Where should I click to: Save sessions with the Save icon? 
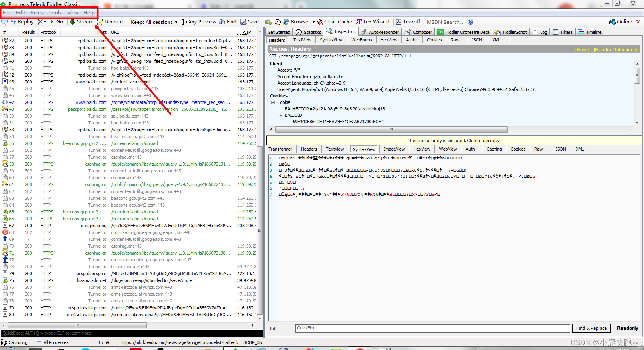click(x=249, y=22)
